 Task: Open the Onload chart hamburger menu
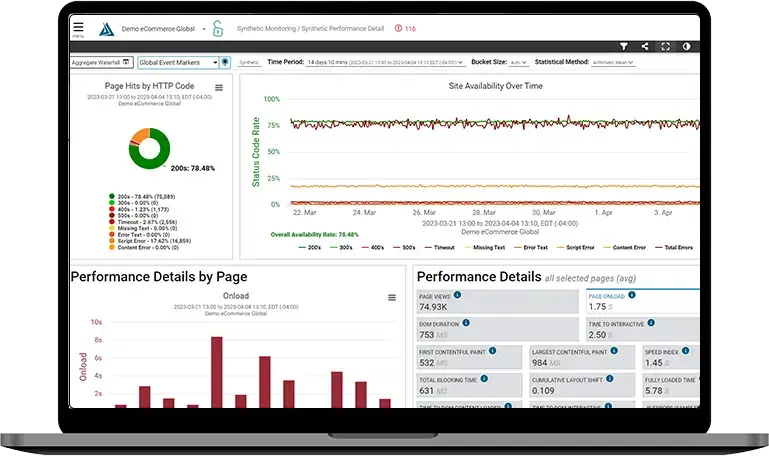click(x=392, y=298)
